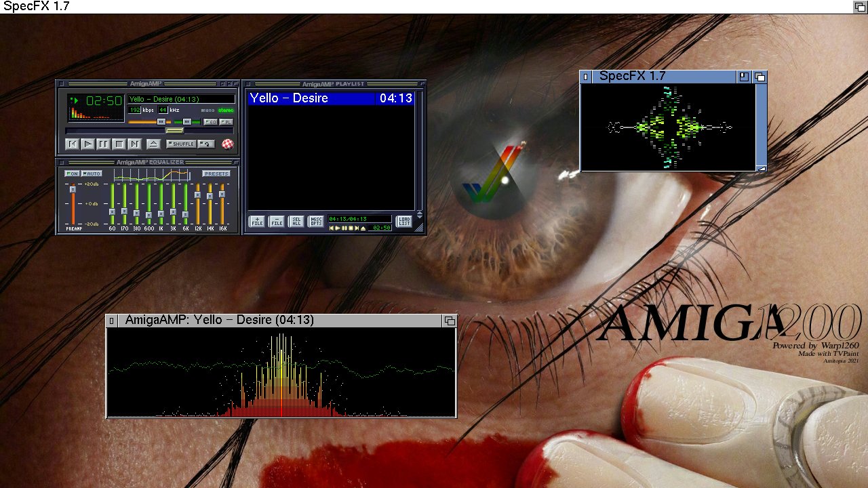The image size is (868, 488).
Task: Toggle the equalizer ON button
Action: tap(72, 174)
